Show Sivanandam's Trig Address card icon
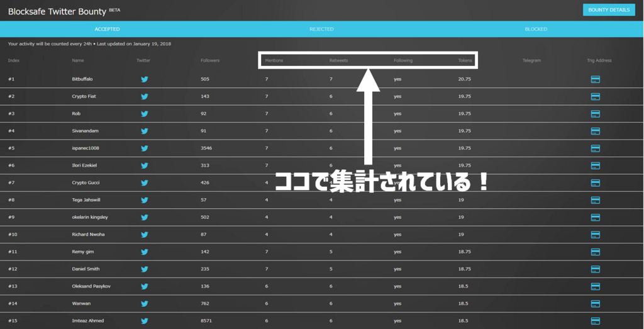644x329 pixels. (595, 131)
